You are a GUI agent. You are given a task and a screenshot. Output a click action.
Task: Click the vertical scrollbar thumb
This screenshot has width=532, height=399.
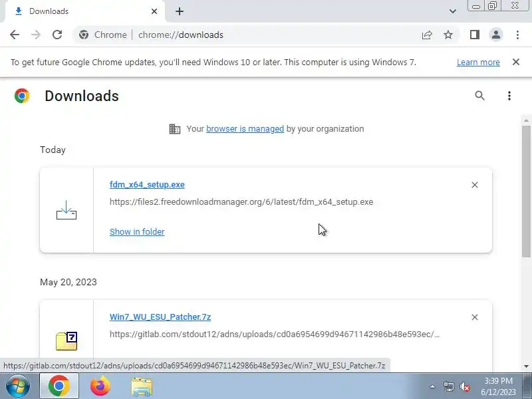(x=526, y=191)
